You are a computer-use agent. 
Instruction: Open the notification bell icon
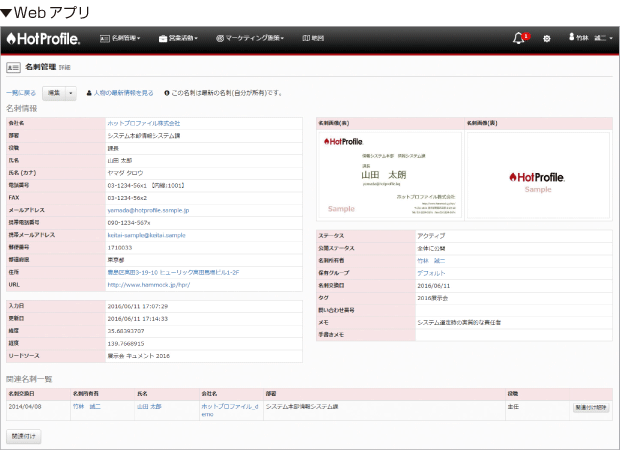click(x=518, y=38)
